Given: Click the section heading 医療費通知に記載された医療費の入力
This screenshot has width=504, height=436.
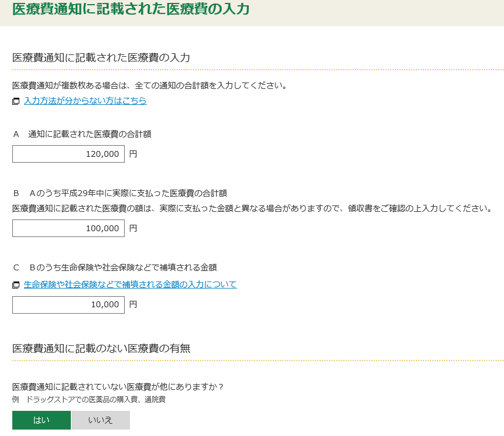Looking at the screenshot, I should point(101,57).
